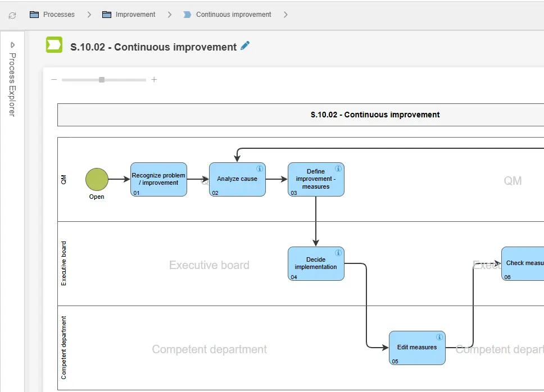Viewport: 544px width, 392px height.
Task: Click the breadcrumb chevron after Improvement
Action: (x=169, y=14)
